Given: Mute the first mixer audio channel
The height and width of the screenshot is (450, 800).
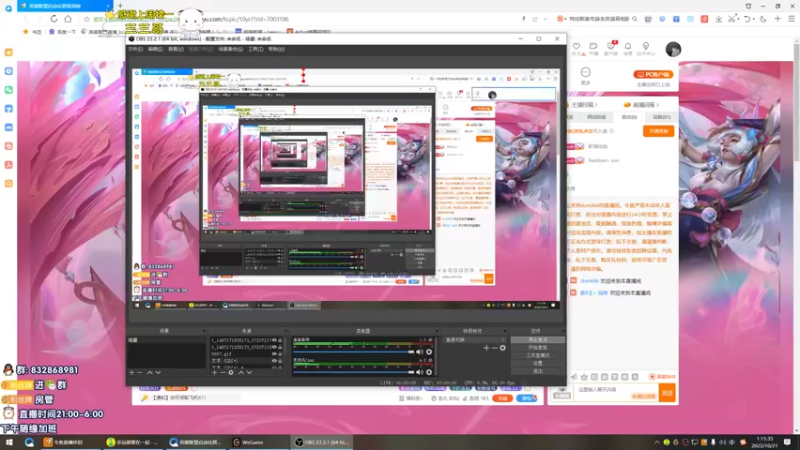Looking at the screenshot, I should 419,352.
